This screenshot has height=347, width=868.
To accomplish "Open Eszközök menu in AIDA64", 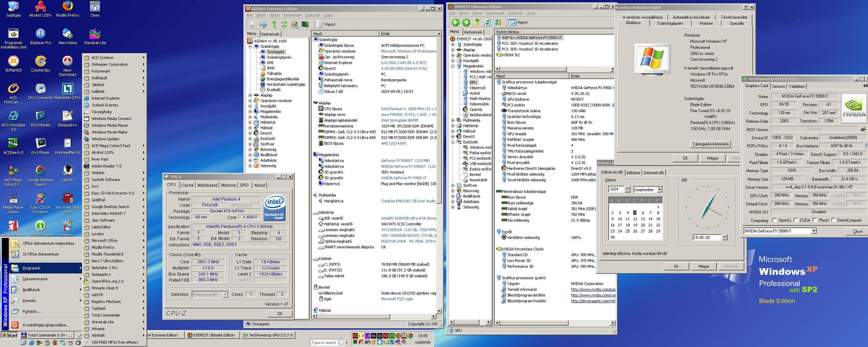I will point(313,15).
